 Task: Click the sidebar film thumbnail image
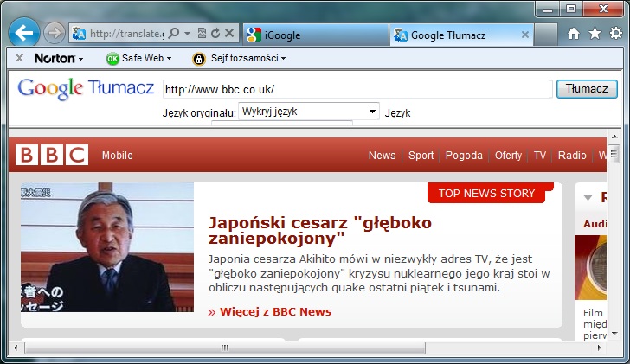(x=590, y=268)
